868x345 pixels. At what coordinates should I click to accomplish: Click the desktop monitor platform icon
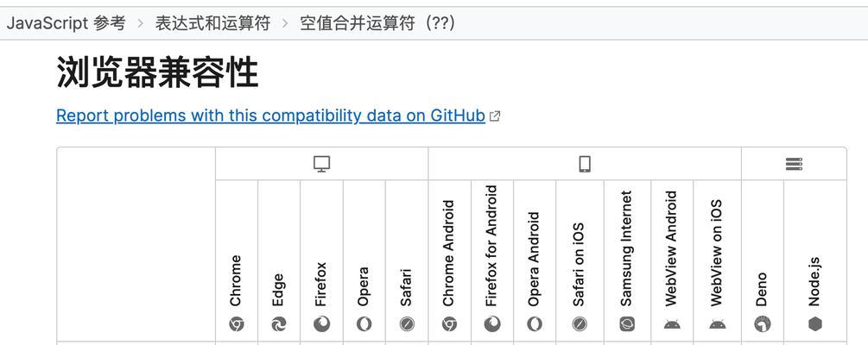(x=321, y=164)
